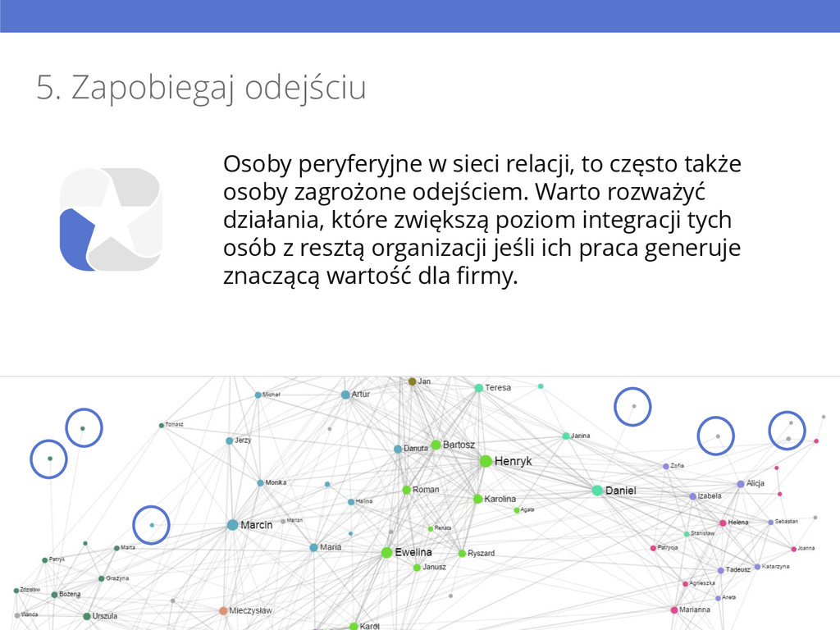Click the Janusz node
This screenshot has width=840, height=630.
pos(417,568)
